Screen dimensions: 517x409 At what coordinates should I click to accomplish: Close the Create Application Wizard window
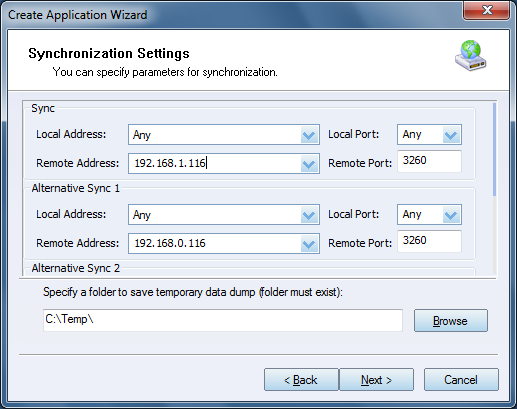486,11
